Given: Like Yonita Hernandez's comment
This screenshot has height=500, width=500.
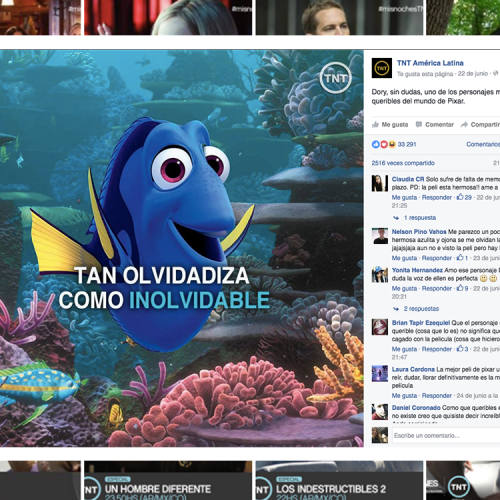Looking at the screenshot, I should (x=404, y=289).
